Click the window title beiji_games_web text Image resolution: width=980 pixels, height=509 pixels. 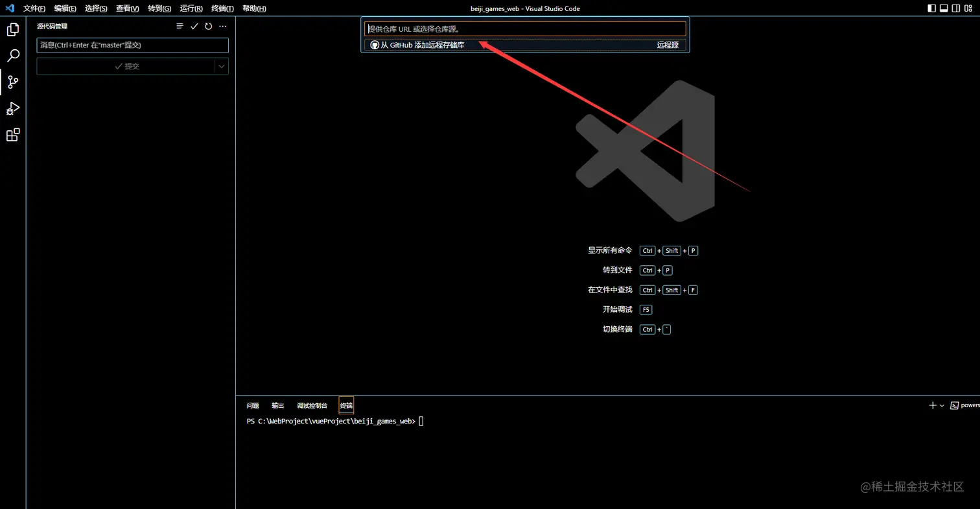coord(495,8)
